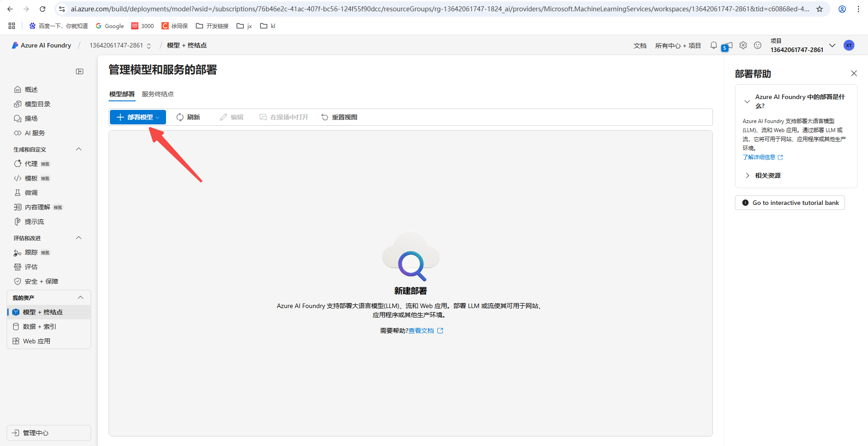Open the notifications bell icon
868x446 pixels.
[x=714, y=45]
